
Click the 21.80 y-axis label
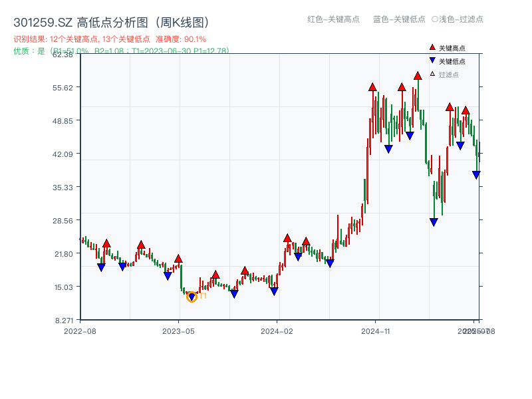(63, 254)
